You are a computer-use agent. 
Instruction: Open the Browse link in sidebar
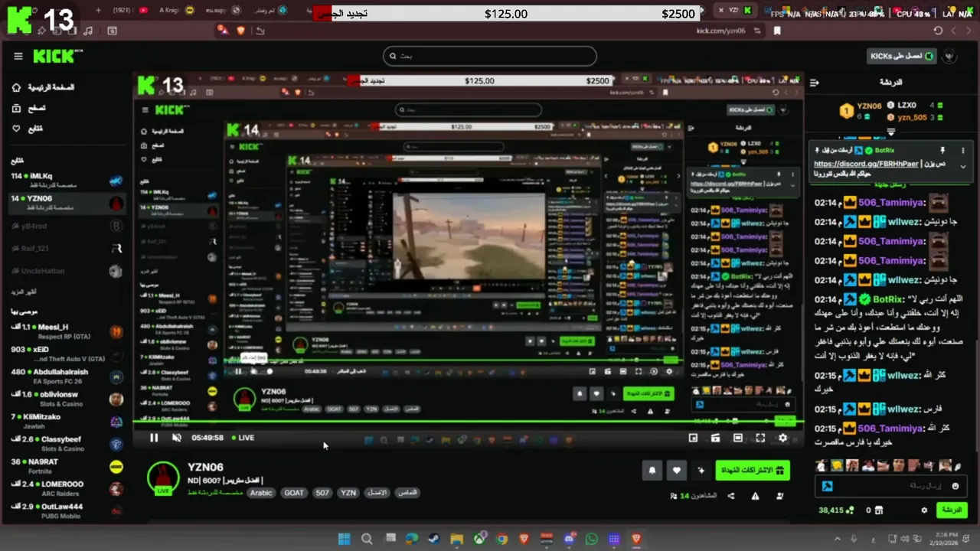click(x=28, y=108)
